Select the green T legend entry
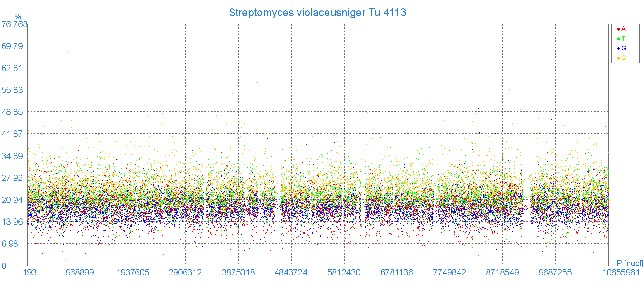Screen dimensions: 644x290 coord(621,39)
